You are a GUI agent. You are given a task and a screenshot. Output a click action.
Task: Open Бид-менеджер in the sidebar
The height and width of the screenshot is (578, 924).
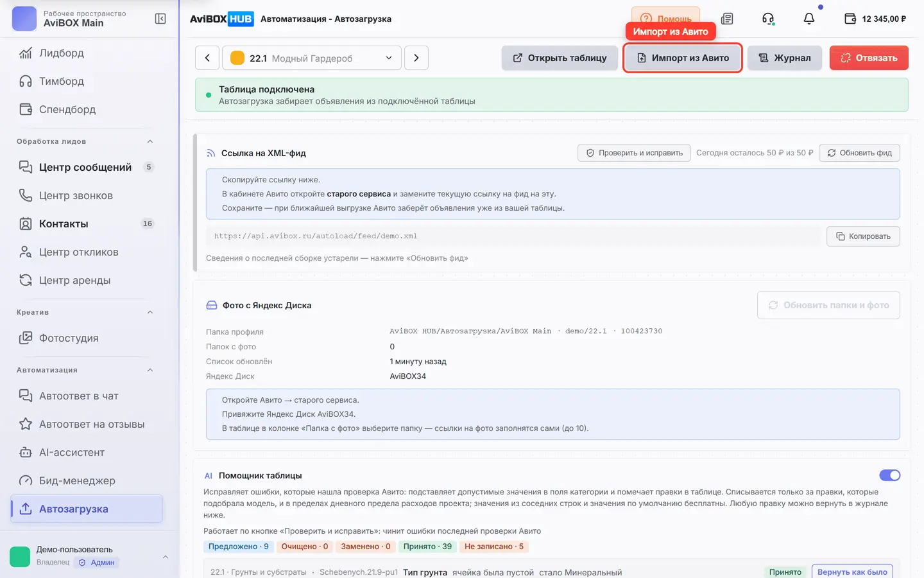[x=87, y=480]
